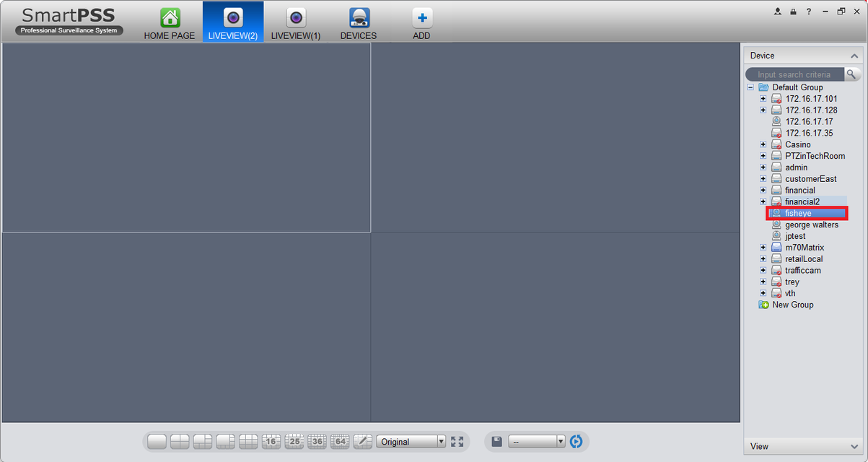
Task: Open the DEVICES tab
Action: pyautogui.click(x=359, y=23)
